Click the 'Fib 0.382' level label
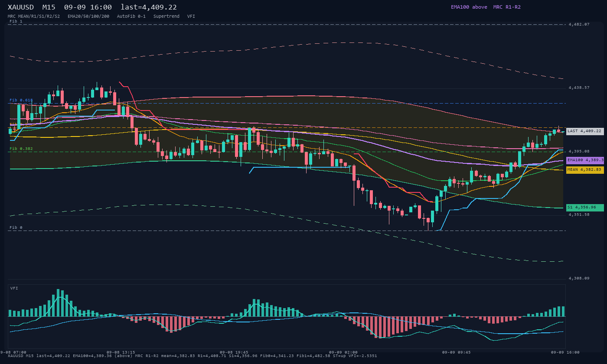Viewport: 607px width, 364px height. pyautogui.click(x=21, y=149)
